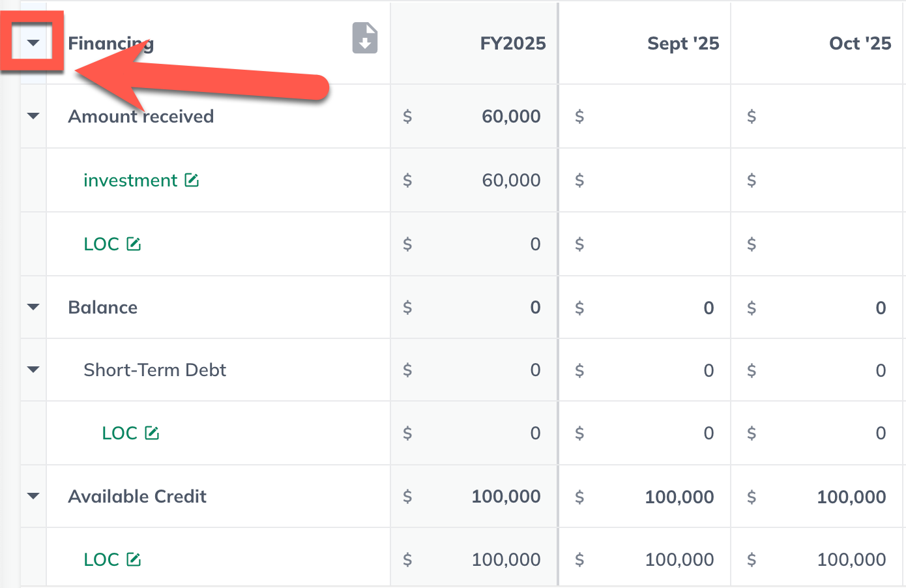Screen dimensions: 906x588
Task: Open the LOC link under Short-Term Debt
Action: (x=119, y=433)
